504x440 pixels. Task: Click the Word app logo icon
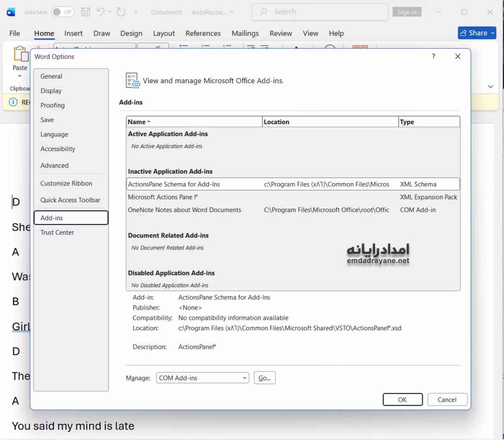click(x=11, y=12)
